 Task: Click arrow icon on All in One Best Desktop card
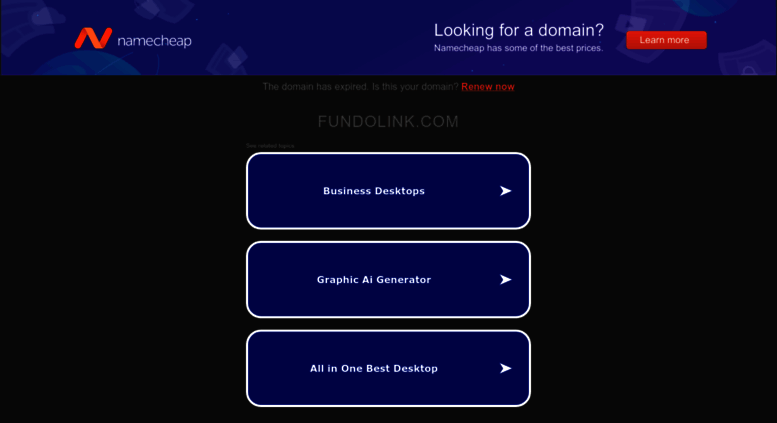pos(505,368)
